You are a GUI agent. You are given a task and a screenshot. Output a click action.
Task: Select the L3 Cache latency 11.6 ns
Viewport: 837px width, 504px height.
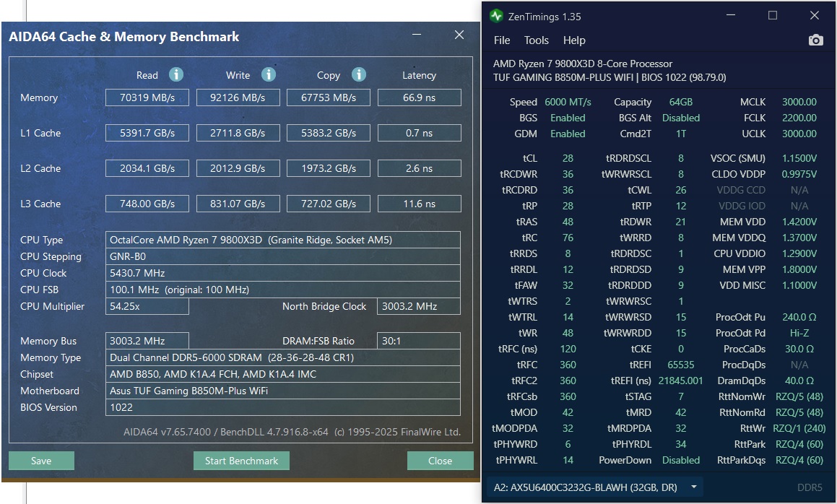tap(419, 204)
